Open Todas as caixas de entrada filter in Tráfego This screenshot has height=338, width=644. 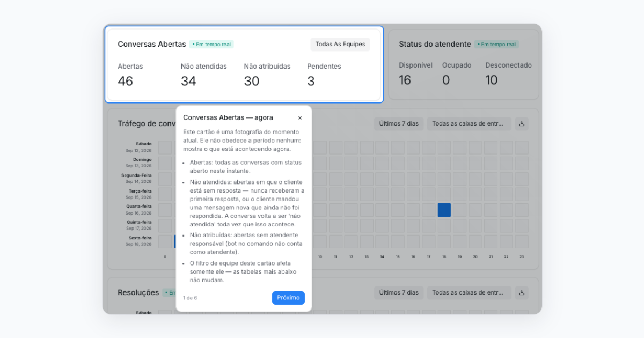click(x=469, y=123)
